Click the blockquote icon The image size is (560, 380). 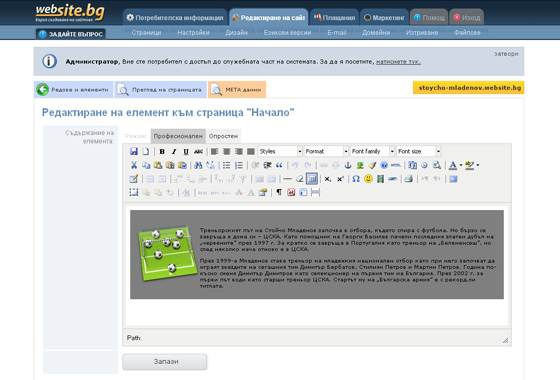point(279,165)
